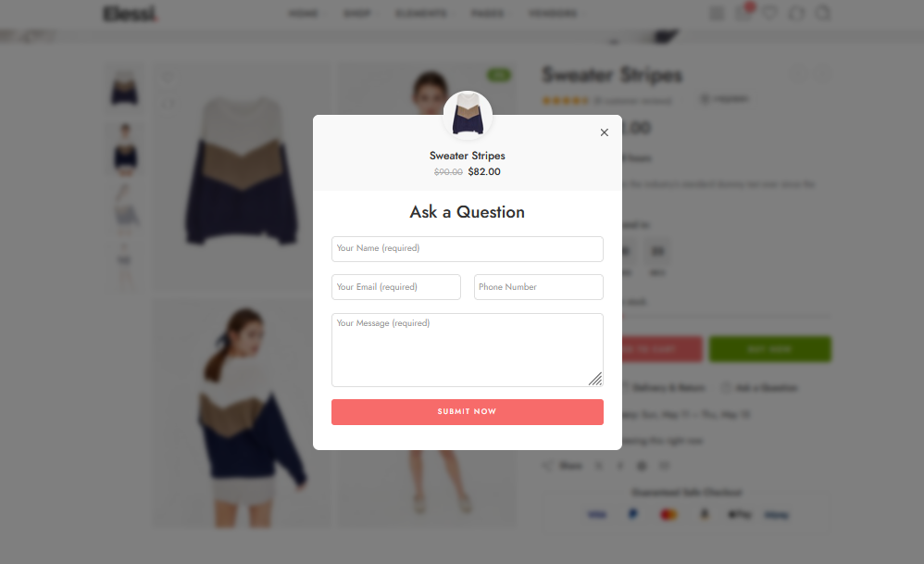Close the Ask a Question popup
This screenshot has width=924, height=564.
pos(604,132)
